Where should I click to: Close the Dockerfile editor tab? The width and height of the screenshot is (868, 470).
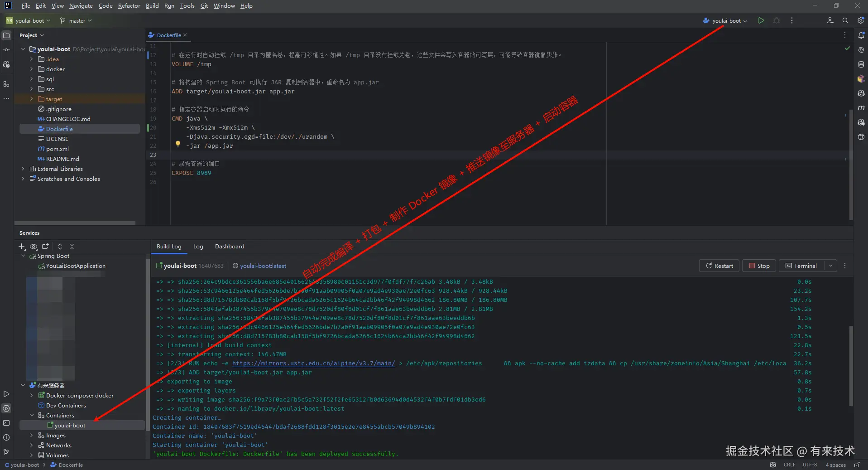tap(185, 35)
